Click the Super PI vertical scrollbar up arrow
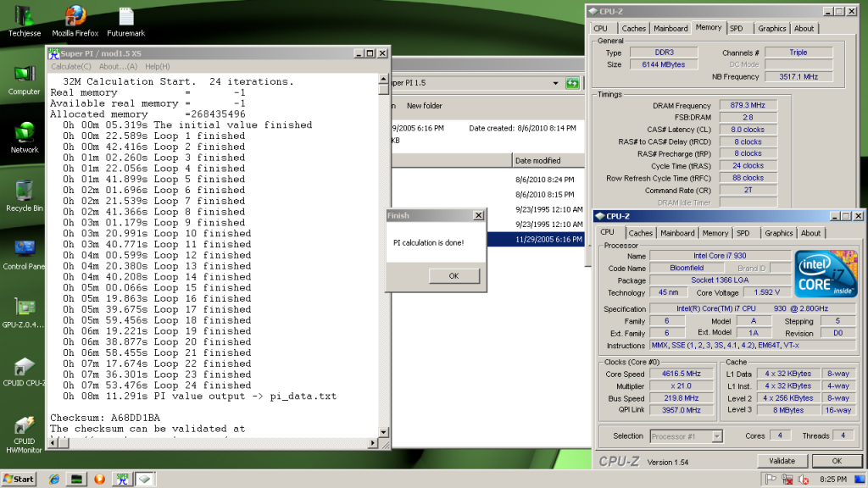868x488 pixels. coord(384,80)
